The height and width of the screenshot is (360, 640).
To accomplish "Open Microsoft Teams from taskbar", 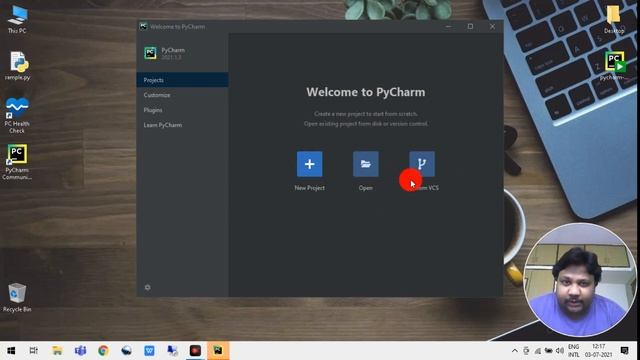I will [80, 351].
